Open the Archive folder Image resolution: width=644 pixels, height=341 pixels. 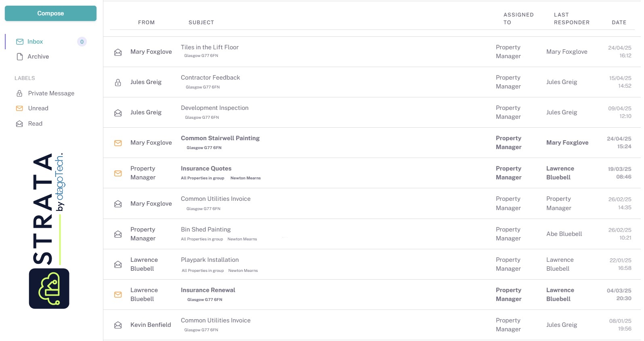[38, 57]
